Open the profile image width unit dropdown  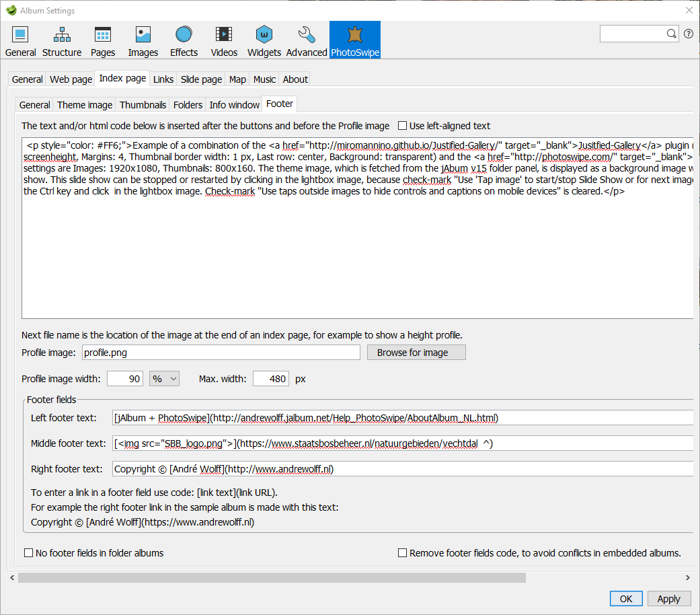(x=163, y=378)
